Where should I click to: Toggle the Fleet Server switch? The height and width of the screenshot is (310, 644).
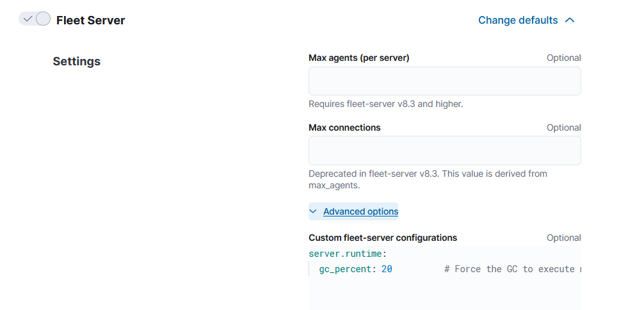pyautogui.click(x=35, y=19)
